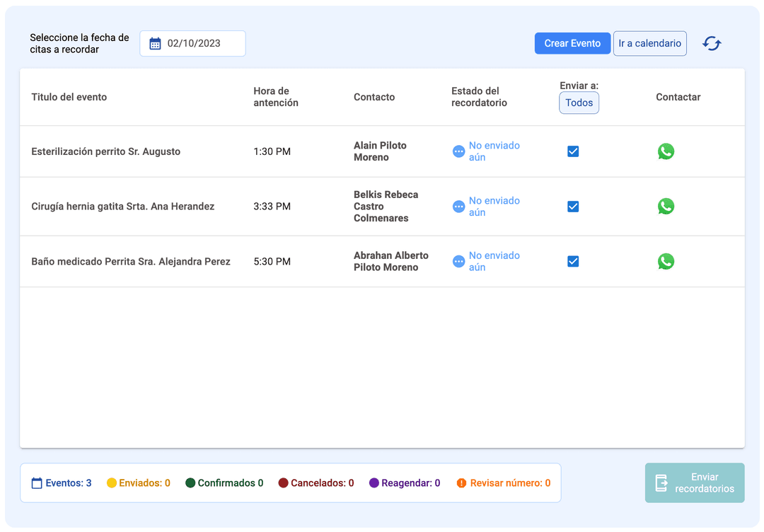Viewport: 764px width, 532px height.
Task: Click the Enviar a: label
Action: coord(579,86)
